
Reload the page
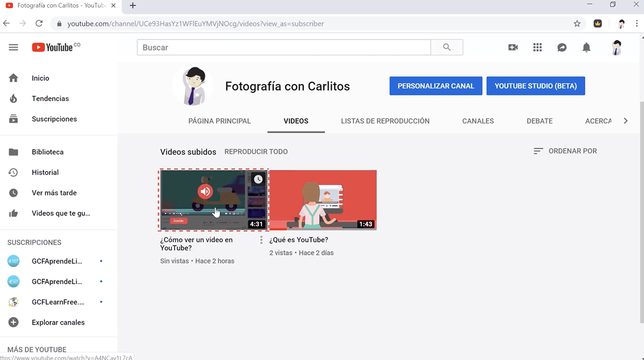point(39,23)
